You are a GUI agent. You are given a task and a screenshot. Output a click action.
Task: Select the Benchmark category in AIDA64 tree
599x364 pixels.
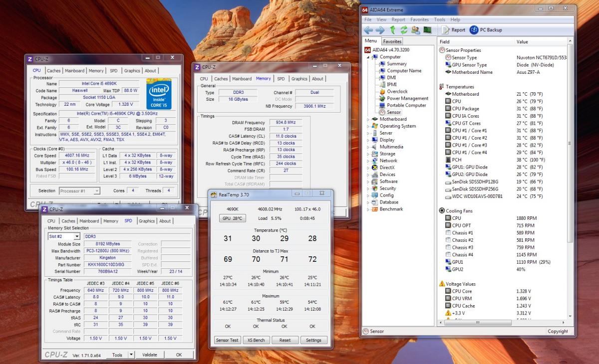click(387, 209)
